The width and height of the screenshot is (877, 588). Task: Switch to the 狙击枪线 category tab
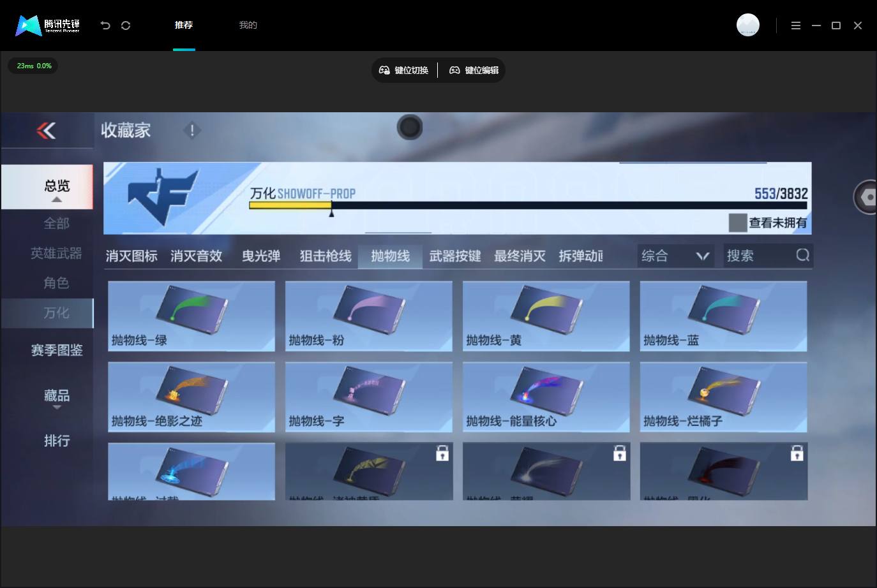pyautogui.click(x=326, y=256)
